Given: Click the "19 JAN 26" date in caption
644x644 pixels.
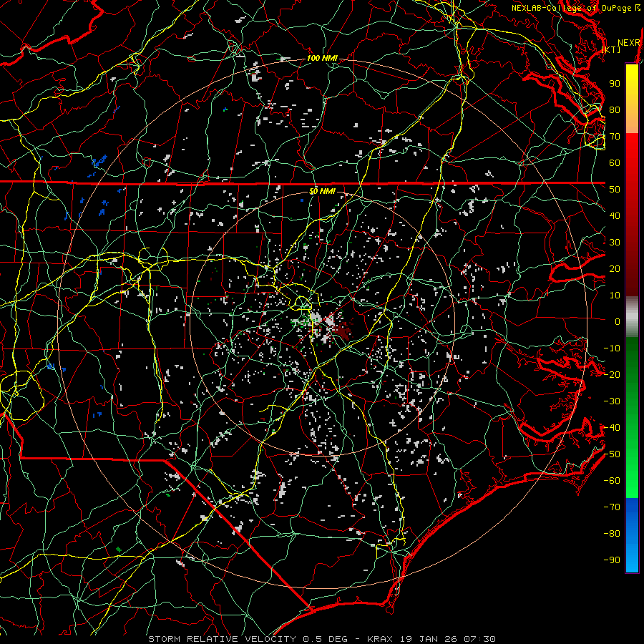Looking at the screenshot, I should 429,639.
